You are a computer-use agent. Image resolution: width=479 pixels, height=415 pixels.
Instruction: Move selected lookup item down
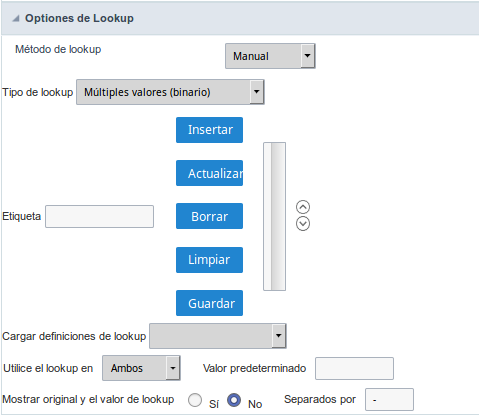tap(303, 224)
